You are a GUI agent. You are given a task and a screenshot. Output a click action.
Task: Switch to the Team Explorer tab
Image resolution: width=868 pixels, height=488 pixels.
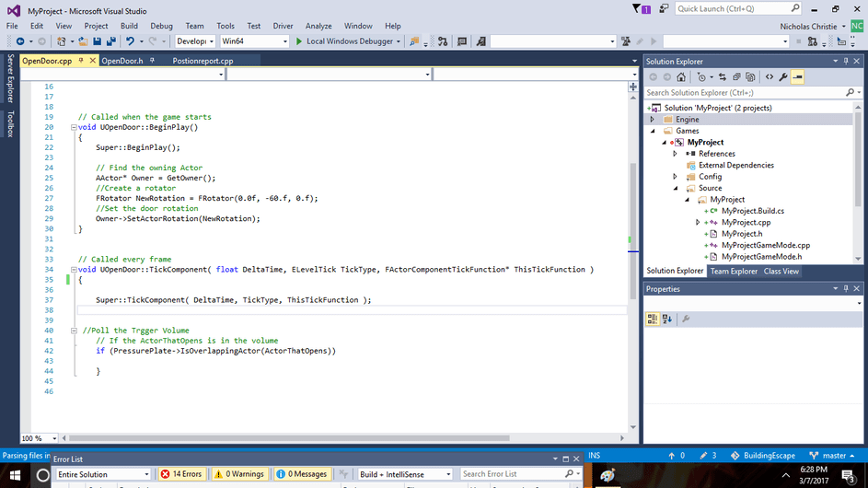[x=734, y=272]
